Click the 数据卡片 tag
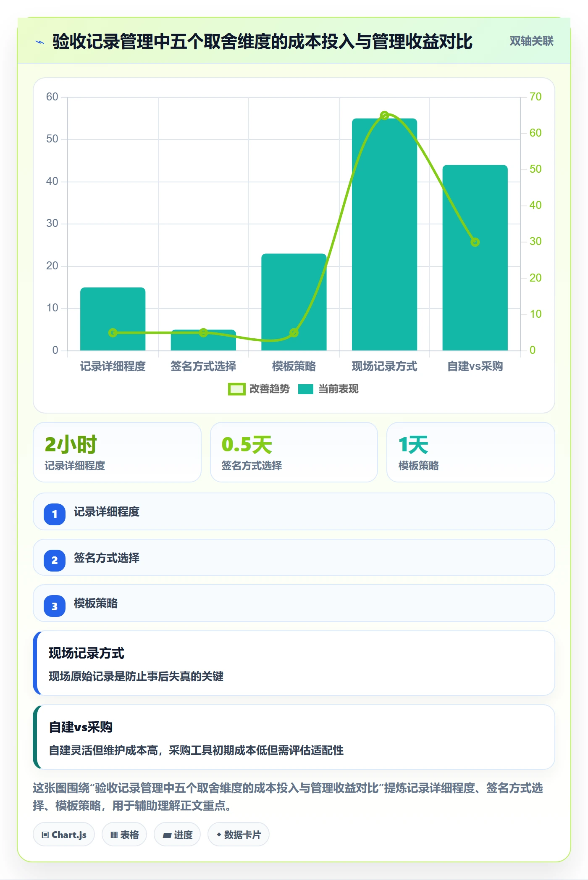588x880 pixels. [239, 835]
